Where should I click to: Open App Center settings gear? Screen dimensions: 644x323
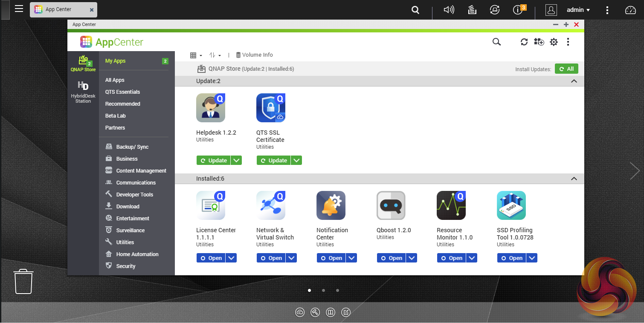pyautogui.click(x=554, y=42)
